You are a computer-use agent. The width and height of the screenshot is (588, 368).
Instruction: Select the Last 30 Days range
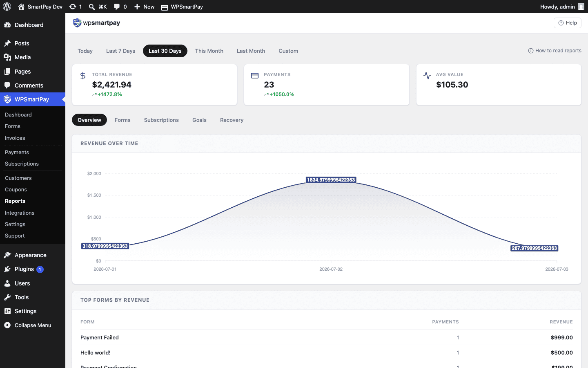coord(165,51)
